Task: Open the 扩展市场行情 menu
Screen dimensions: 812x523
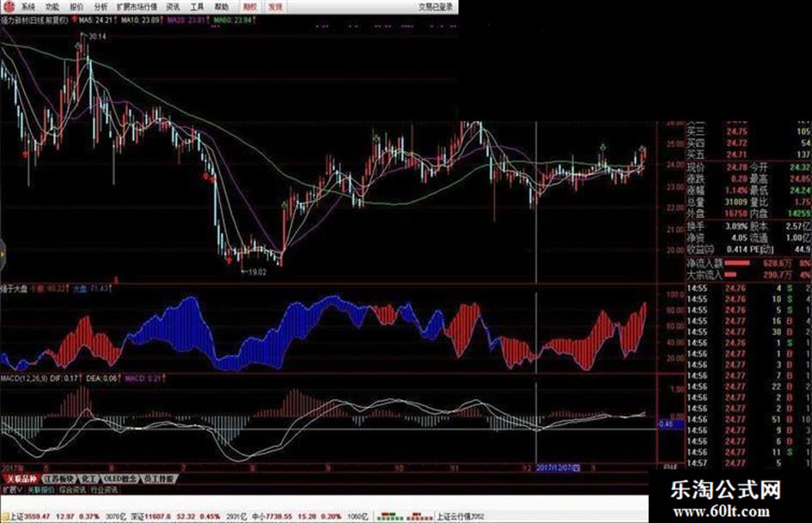Action: click(137, 7)
